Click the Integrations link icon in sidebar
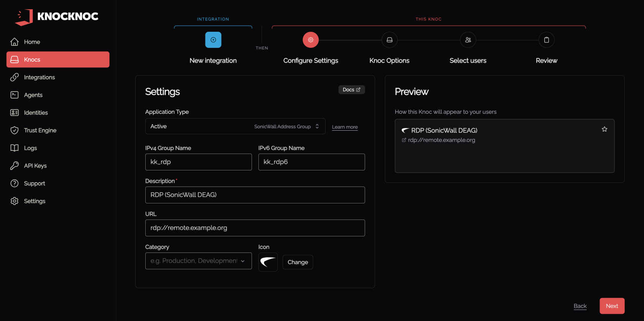 (x=15, y=77)
